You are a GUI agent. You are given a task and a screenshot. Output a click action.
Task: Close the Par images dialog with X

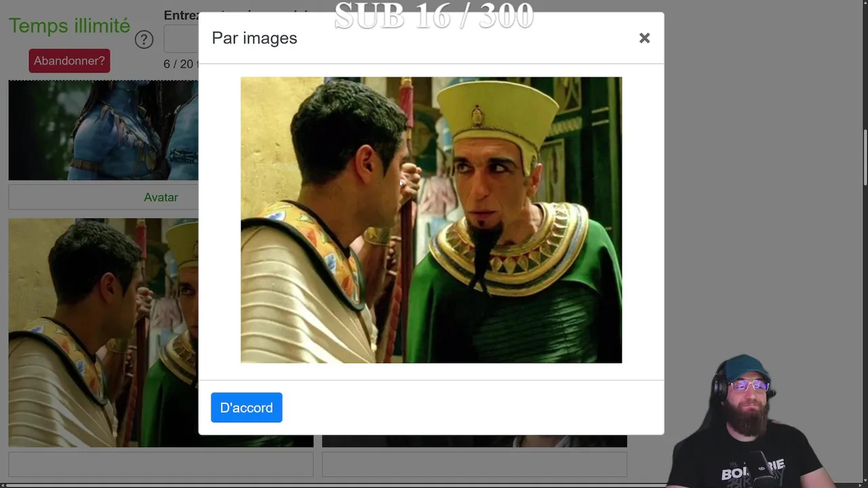point(644,38)
